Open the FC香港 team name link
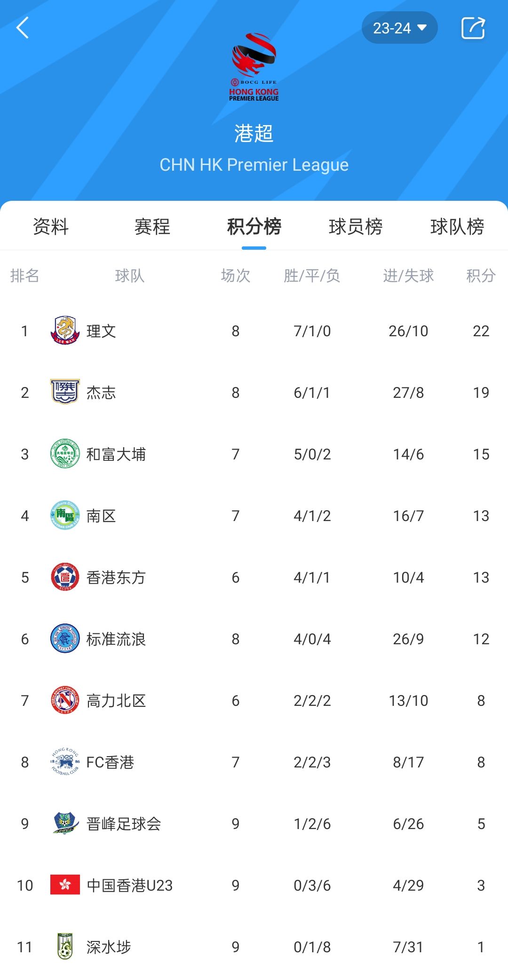Image resolution: width=508 pixels, height=980 pixels. 111,762
